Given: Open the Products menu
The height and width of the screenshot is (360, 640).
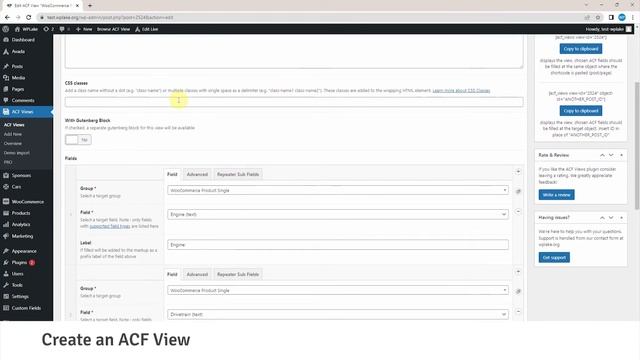Looking at the screenshot, I should (x=20, y=213).
